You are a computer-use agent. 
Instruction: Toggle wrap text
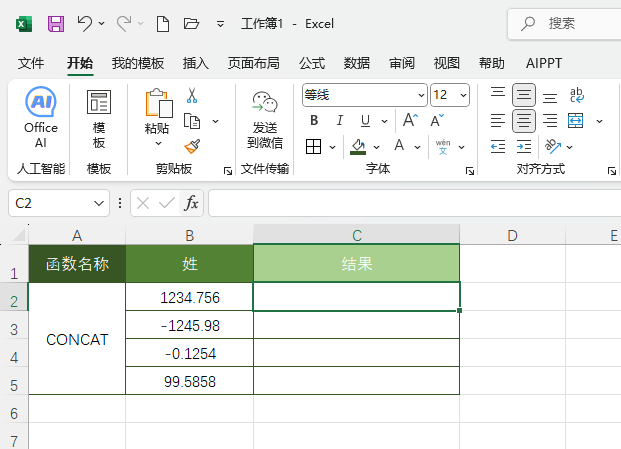click(577, 95)
